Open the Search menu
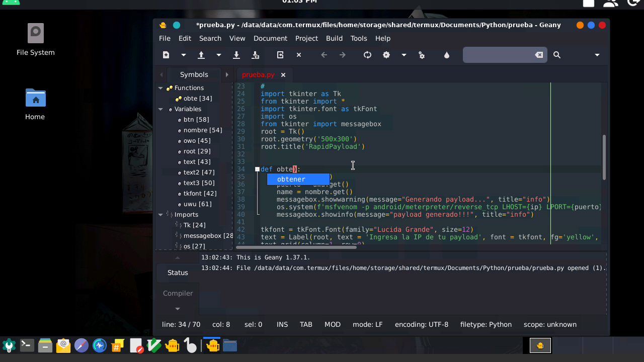This screenshot has width=644, height=362. tap(210, 38)
